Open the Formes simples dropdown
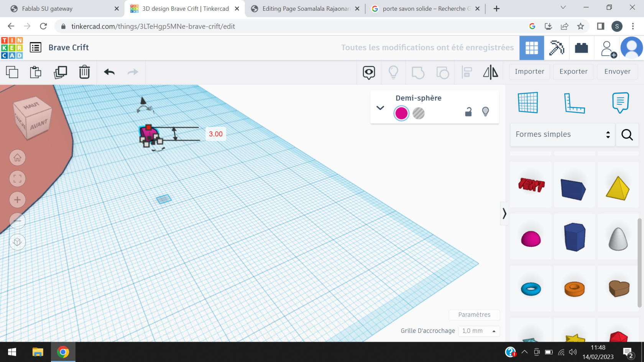This screenshot has height=362, width=644. pyautogui.click(x=562, y=134)
